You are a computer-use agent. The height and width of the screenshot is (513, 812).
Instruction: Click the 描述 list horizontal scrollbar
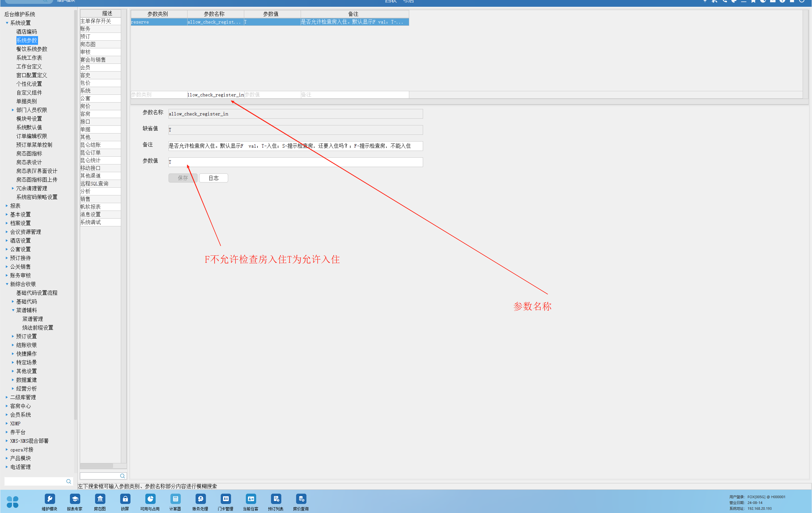(96, 466)
